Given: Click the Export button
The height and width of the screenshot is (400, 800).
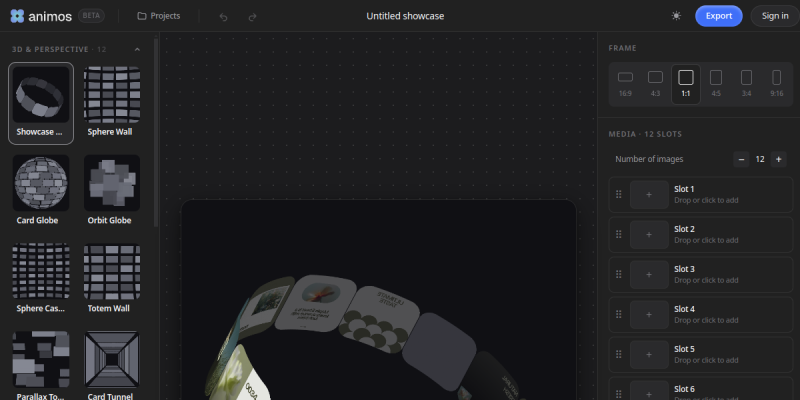Looking at the screenshot, I should point(718,16).
